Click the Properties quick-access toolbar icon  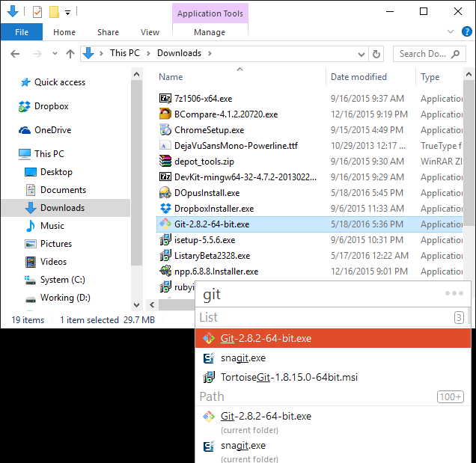pos(37,12)
